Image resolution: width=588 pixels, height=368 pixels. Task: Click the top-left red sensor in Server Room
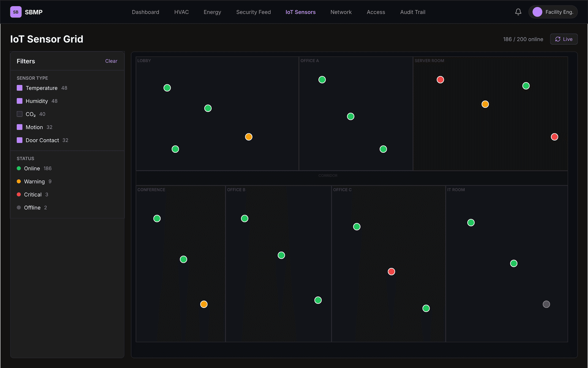pos(440,80)
